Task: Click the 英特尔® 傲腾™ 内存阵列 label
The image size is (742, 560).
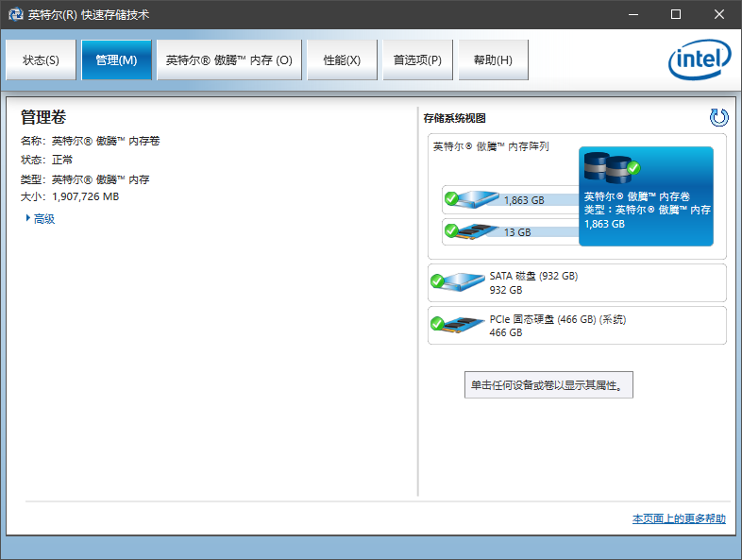Action: (x=491, y=146)
